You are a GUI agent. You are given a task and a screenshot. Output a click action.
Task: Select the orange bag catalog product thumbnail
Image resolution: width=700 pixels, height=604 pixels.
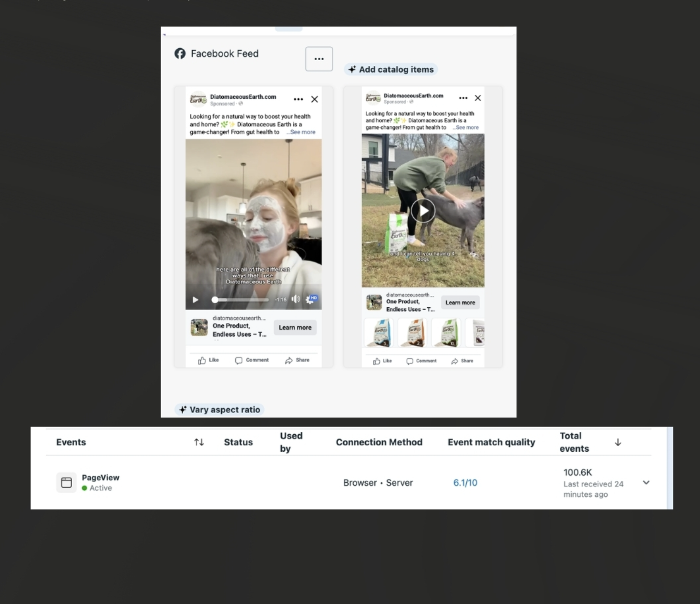[x=412, y=333]
